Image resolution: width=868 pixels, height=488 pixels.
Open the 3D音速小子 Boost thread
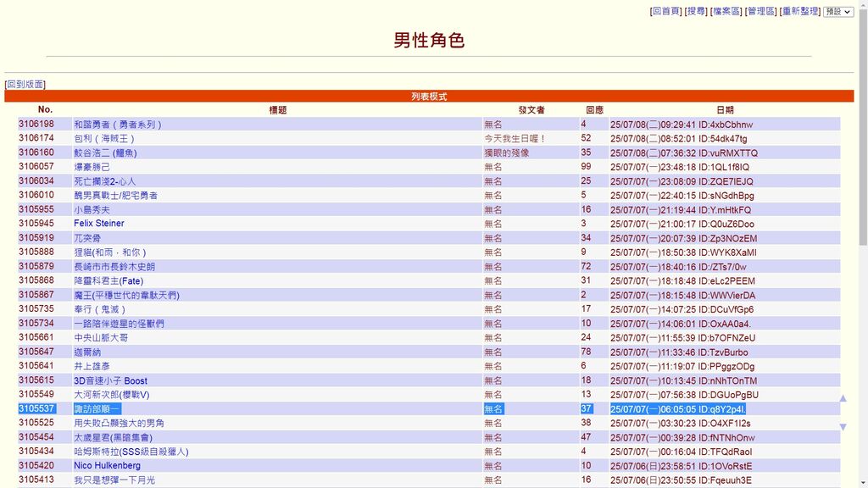tap(110, 380)
